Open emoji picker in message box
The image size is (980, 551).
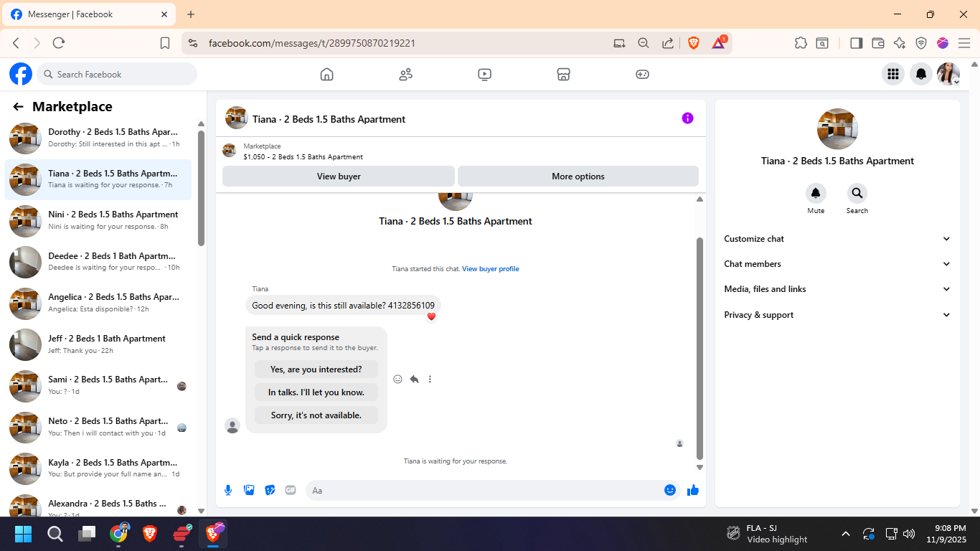tap(670, 490)
